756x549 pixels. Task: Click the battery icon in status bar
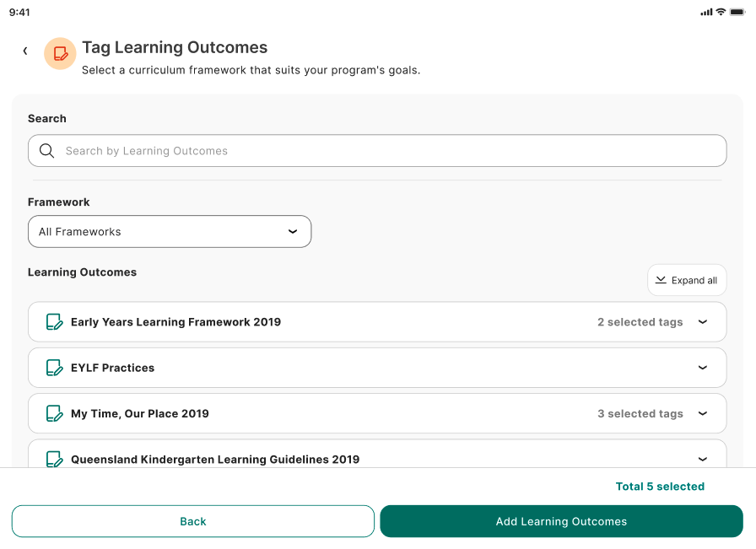737,12
